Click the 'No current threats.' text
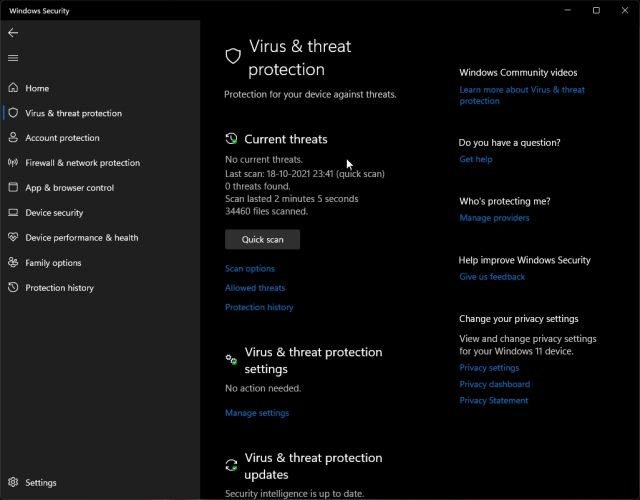 click(x=264, y=160)
